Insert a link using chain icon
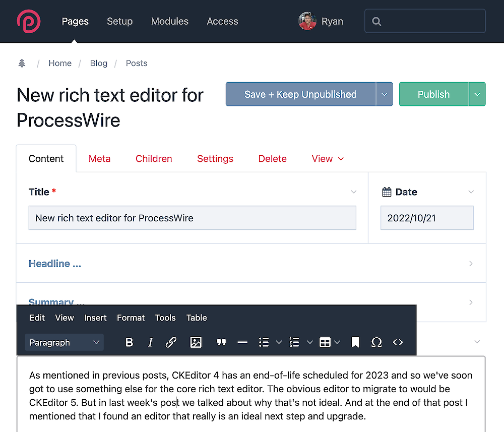 coord(171,342)
